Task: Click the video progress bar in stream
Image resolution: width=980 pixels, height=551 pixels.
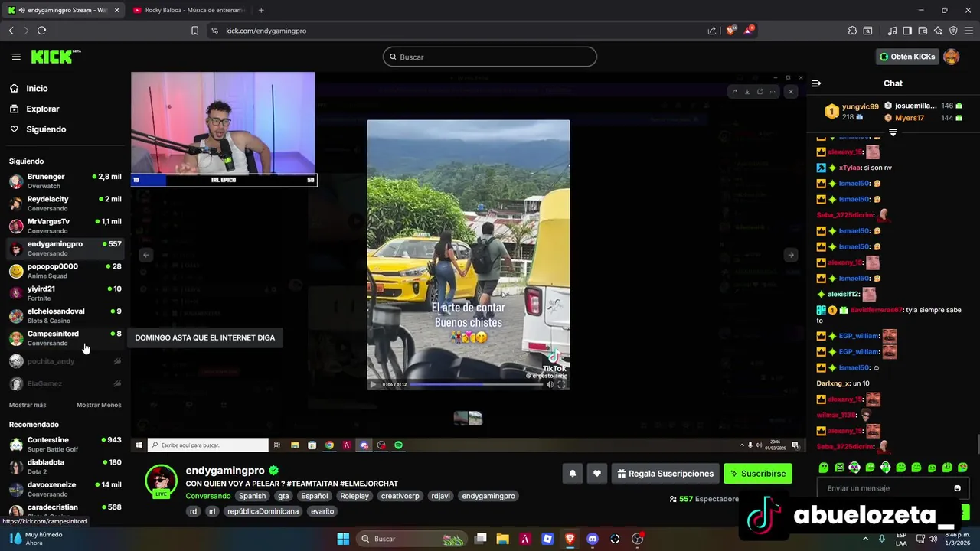Action: (x=476, y=384)
